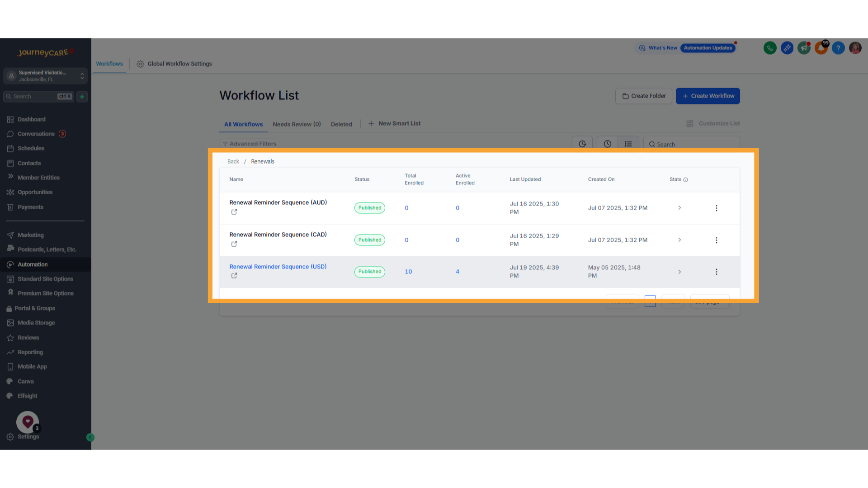Viewport: 868px width, 488px height.
Task: Click inside the workflow Search field
Action: click(x=692, y=144)
